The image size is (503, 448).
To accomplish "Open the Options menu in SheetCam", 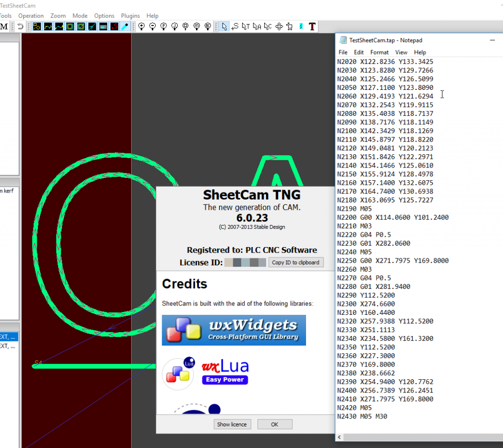I will click(x=104, y=16).
